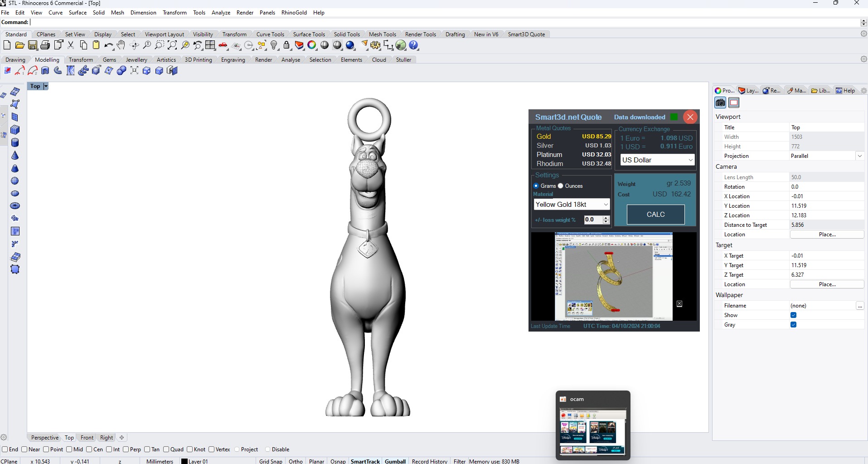
Task: Open the RhinoGold menu
Action: coord(294,13)
